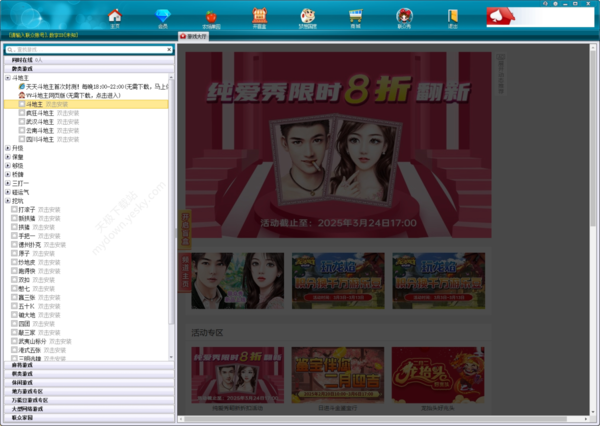The width and height of the screenshot is (600, 426).
Task: Expand the 碰运气 tree node
Action: 8,192
